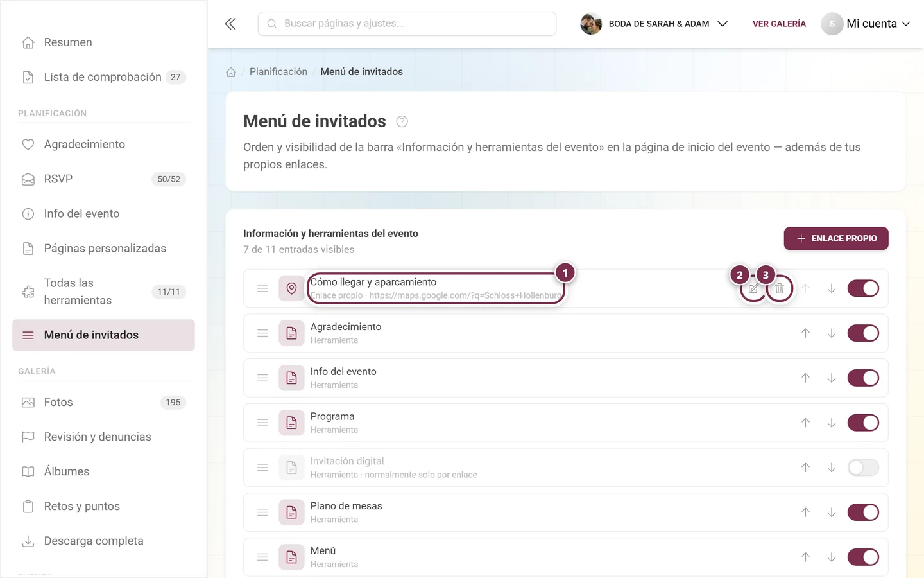The width and height of the screenshot is (924, 578).
Task: Delete the Cómo llegar y aparcamiento entry
Action: [x=780, y=288]
